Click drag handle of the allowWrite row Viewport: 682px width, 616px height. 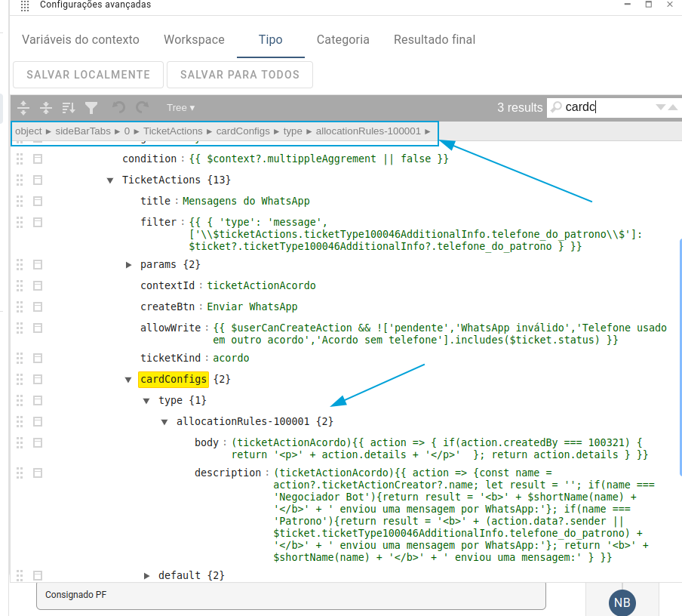click(20, 328)
